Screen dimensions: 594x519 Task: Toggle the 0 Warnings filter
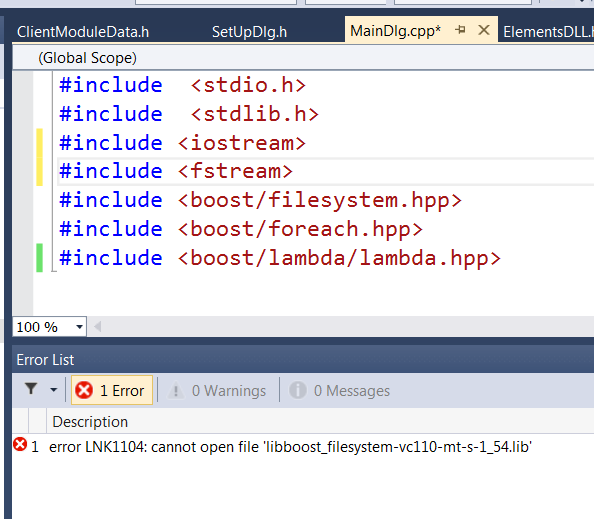(x=218, y=391)
